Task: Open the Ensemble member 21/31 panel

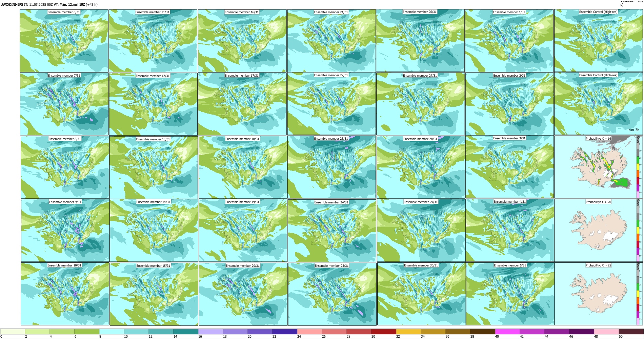Action: click(331, 41)
